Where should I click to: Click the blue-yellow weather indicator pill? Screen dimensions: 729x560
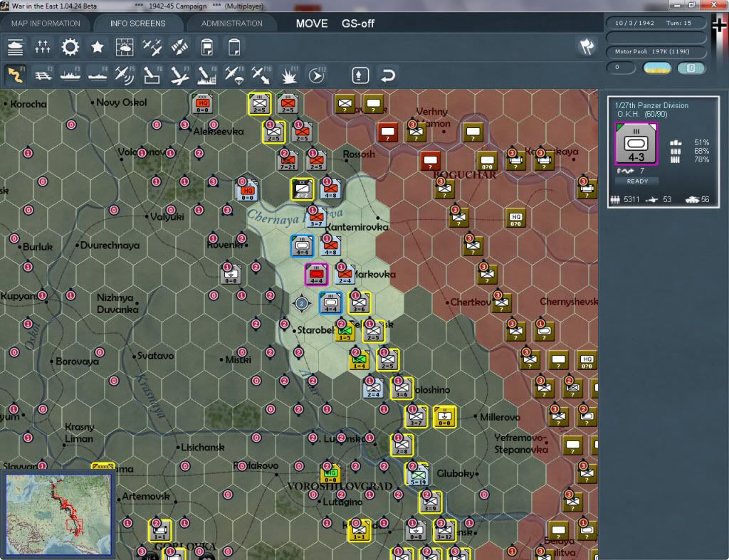click(657, 68)
